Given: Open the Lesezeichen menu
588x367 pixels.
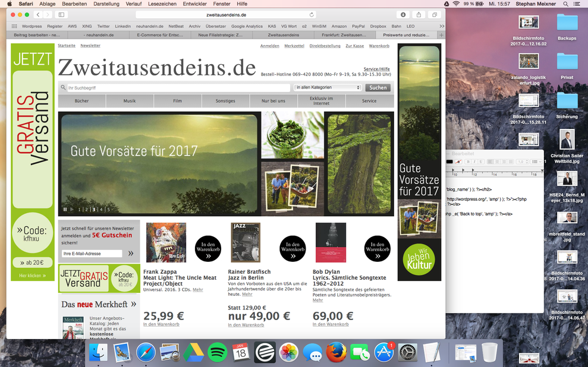Looking at the screenshot, I should click(x=162, y=4).
